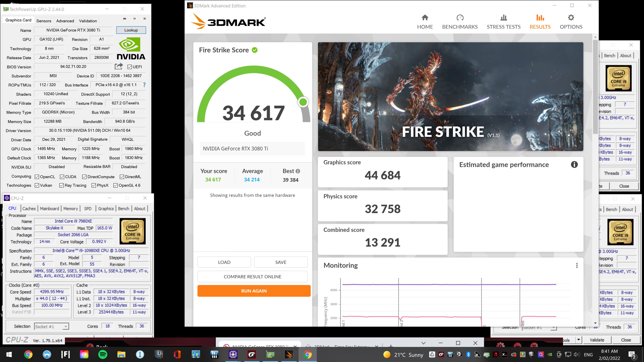This screenshot has width=644, height=362.
Task: Open the Monitoring three-dot options menu
Action: tap(577, 265)
